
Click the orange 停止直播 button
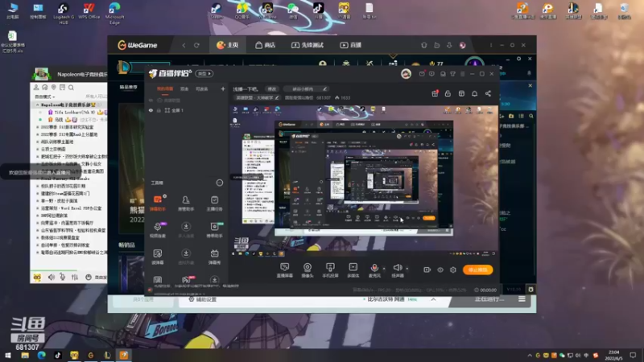[x=477, y=269]
